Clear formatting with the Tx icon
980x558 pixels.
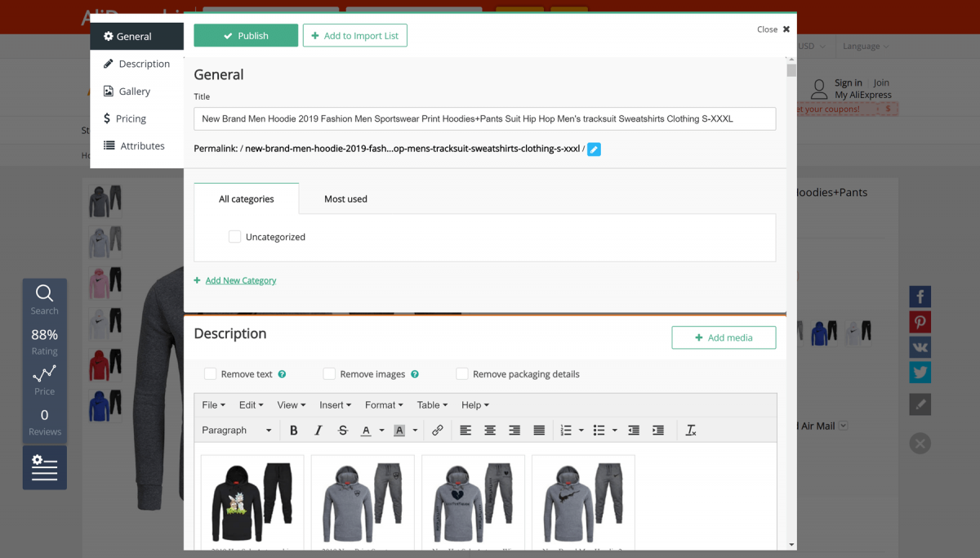(690, 430)
